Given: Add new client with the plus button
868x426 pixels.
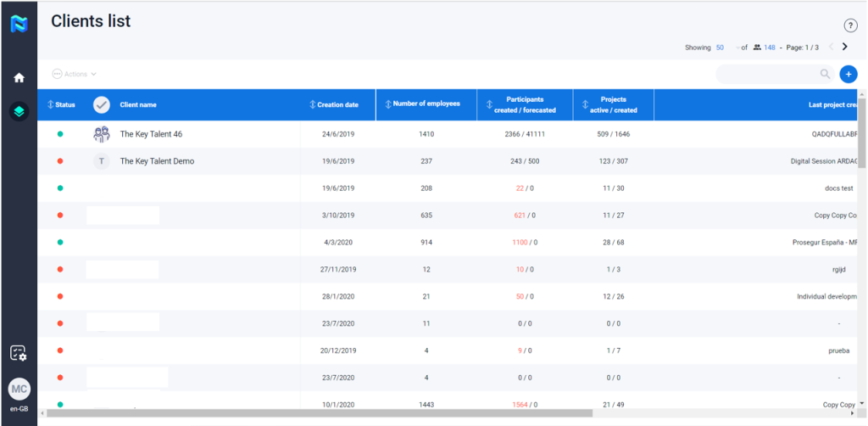Looking at the screenshot, I should (848, 75).
